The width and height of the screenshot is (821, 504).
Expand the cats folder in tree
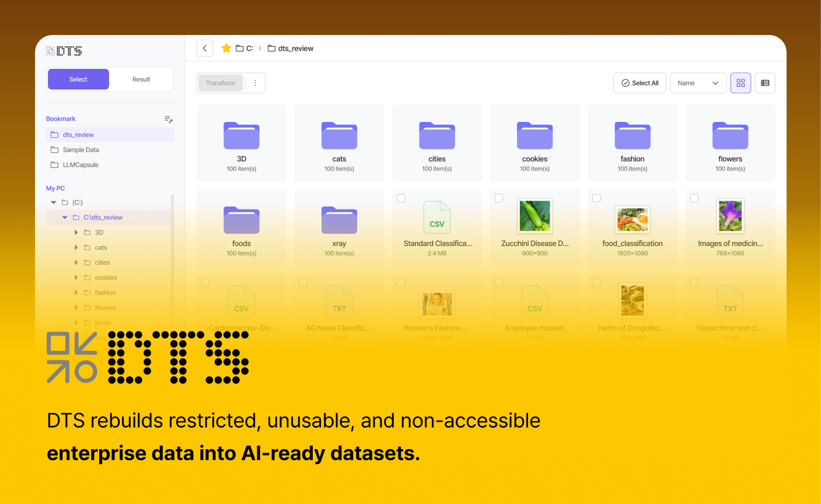pos(76,247)
